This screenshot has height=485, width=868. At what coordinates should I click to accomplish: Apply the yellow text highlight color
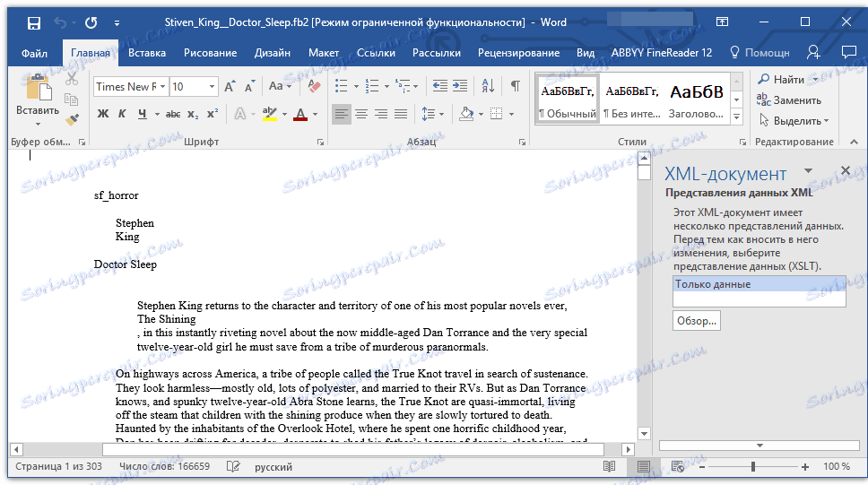270,114
